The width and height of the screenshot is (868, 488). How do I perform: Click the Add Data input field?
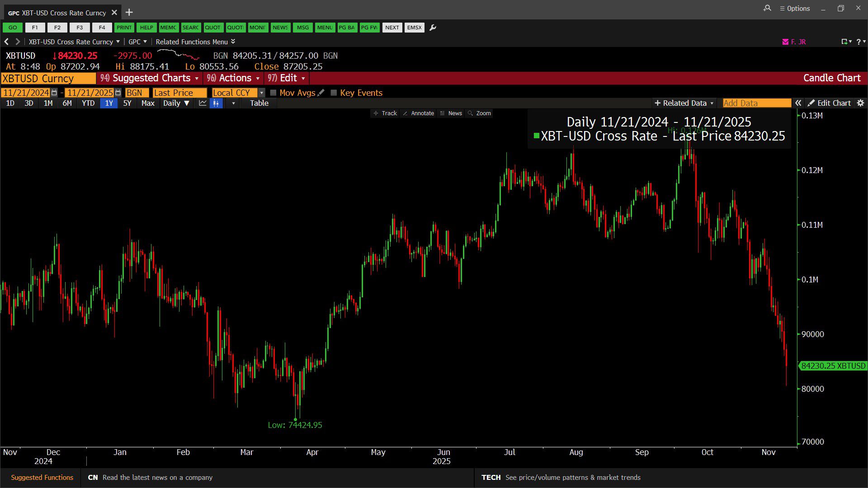point(756,103)
